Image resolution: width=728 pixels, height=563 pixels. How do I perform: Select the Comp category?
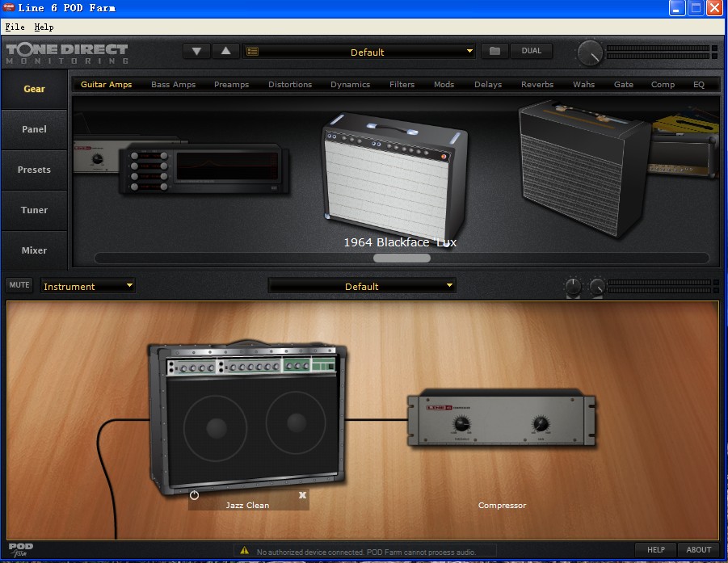[663, 85]
